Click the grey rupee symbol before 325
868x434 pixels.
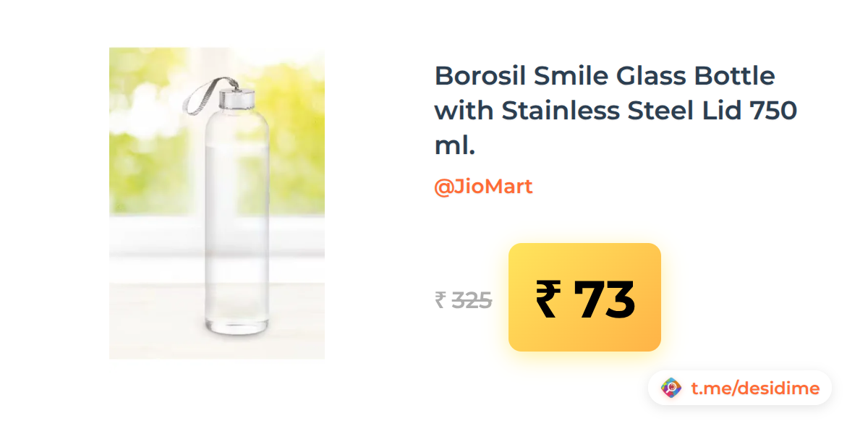click(x=440, y=299)
